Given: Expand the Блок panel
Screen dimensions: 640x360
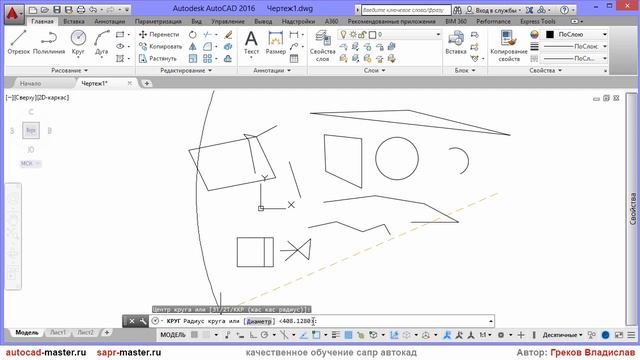Looking at the screenshot, I should point(465,70).
